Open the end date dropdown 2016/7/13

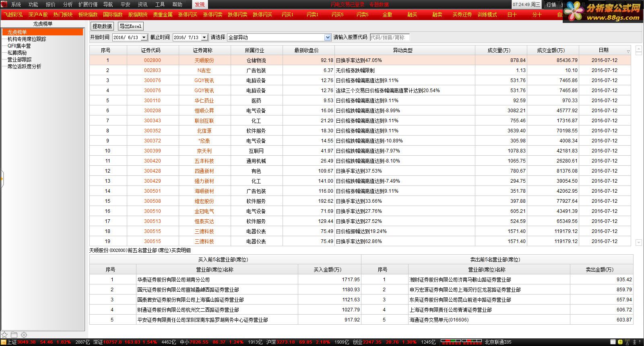click(204, 37)
